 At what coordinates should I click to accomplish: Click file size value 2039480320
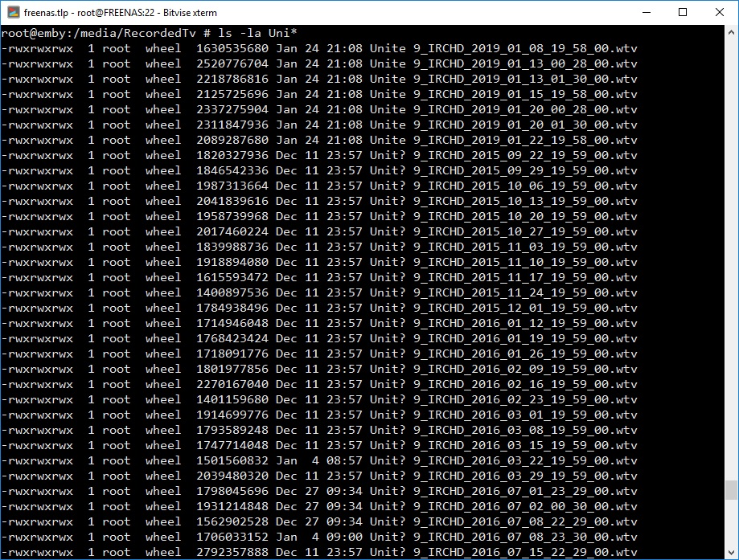(x=232, y=476)
